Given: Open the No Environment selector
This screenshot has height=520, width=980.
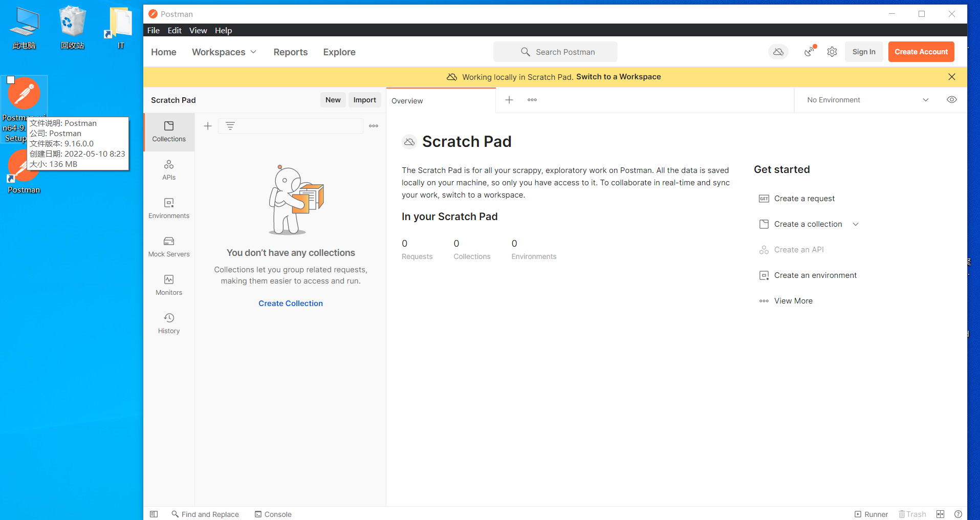Looking at the screenshot, I should pyautogui.click(x=868, y=100).
